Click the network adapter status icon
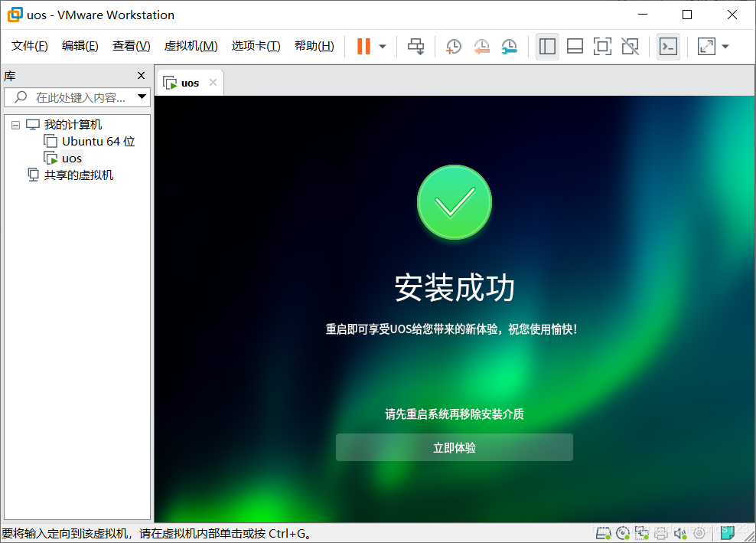Image resolution: width=756 pixels, height=543 pixels. (642, 533)
